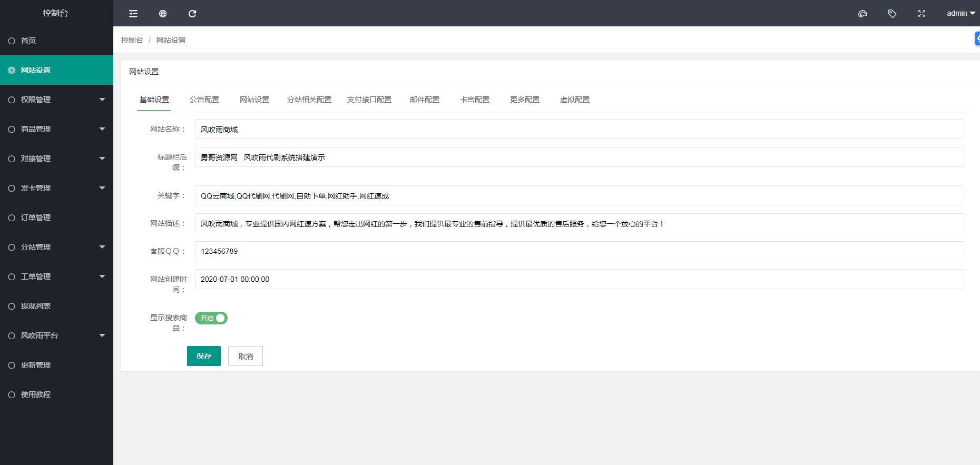Click the 网站名称 input field
Viewport: 980px width, 465px height.
(579, 129)
